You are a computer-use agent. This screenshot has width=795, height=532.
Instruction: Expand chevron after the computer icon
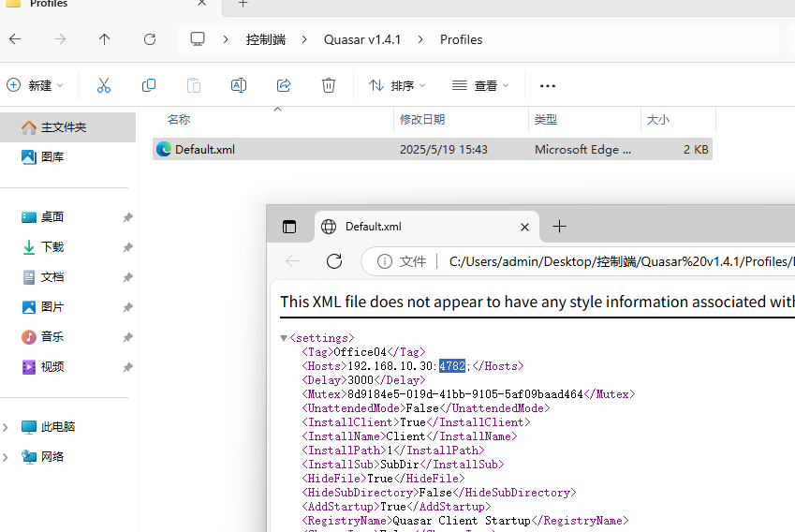(x=226, y=39)
